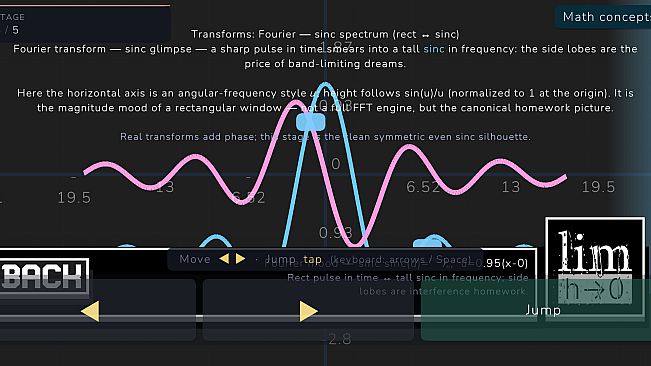The width and height of the screenshot is (651, 366).
Task: Click the blue player block on the curve
Action: 311,122
